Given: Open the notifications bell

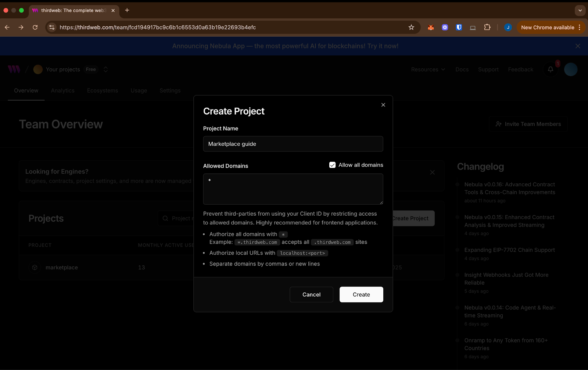Looking at the screenshot, I should pos(550,69).
